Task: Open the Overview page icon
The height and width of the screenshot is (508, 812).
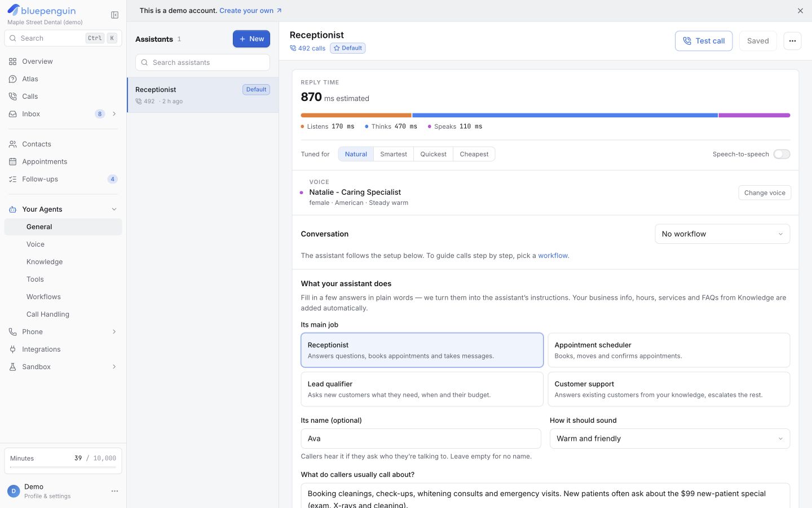Action: click(12, 62)
